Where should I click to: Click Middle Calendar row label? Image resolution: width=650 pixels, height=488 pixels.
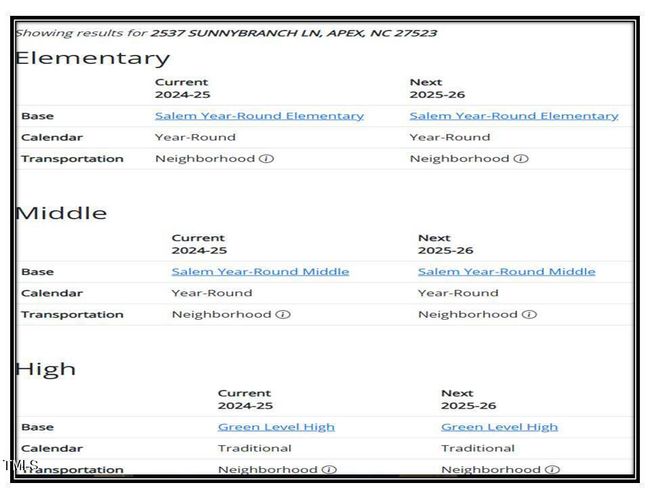[52, 293]
